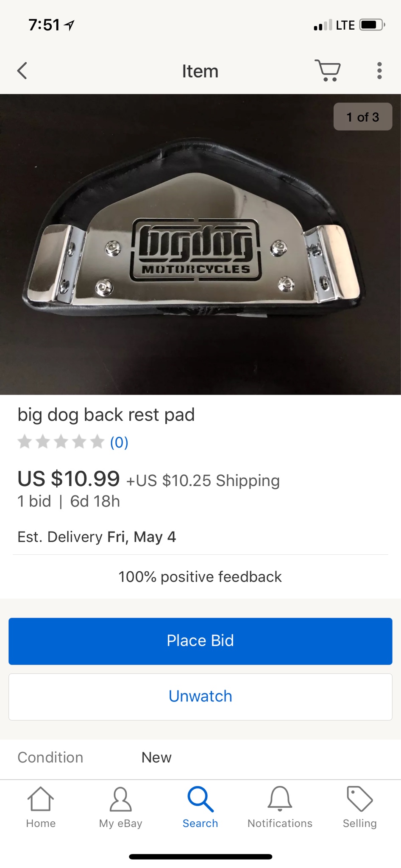Expand the Condition New row
The height and width of the screenshot is (868, 401).
point(200,757)
